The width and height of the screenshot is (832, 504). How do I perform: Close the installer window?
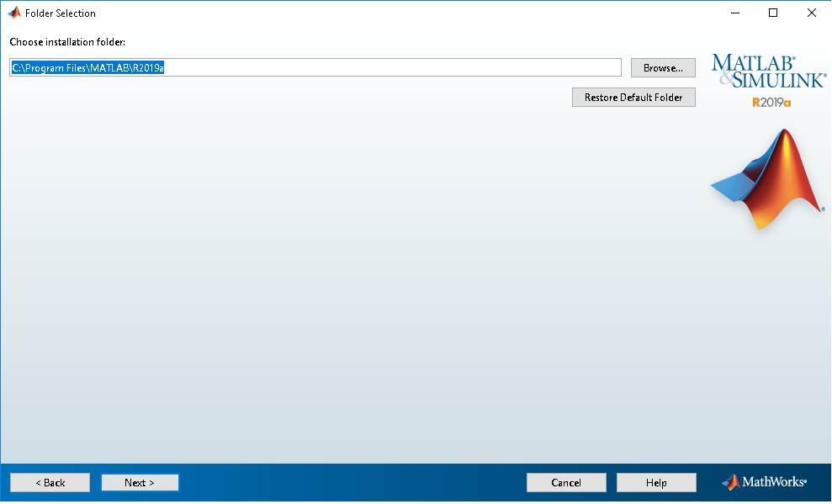812,13
